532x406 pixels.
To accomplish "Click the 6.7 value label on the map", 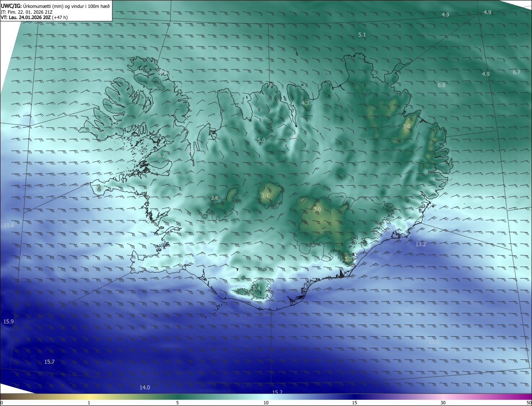I will [516, 72].
